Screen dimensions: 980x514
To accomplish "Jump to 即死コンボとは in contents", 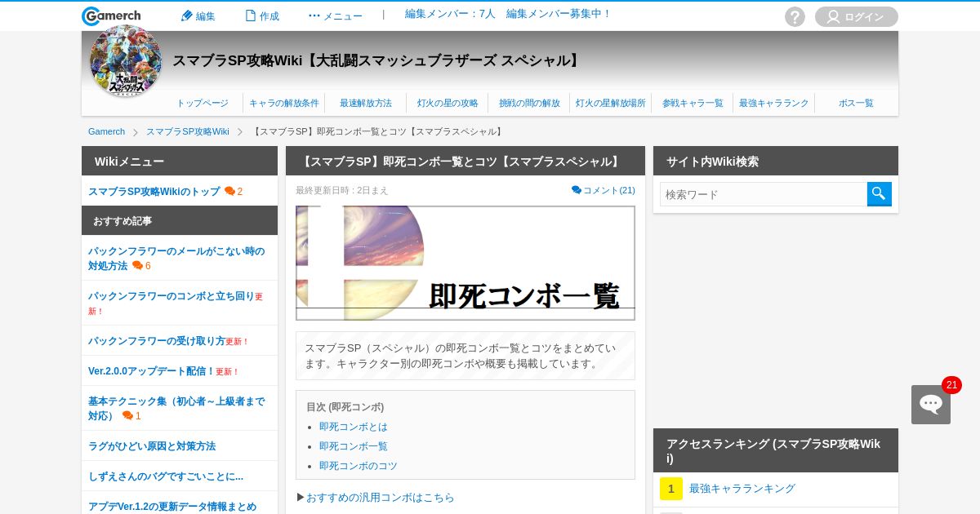I will (354, 427).
